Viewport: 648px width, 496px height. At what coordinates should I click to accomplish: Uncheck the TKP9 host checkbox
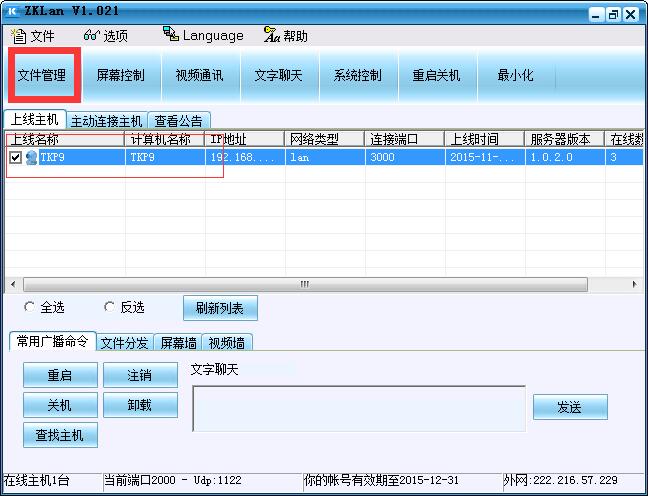click(16, 157)
